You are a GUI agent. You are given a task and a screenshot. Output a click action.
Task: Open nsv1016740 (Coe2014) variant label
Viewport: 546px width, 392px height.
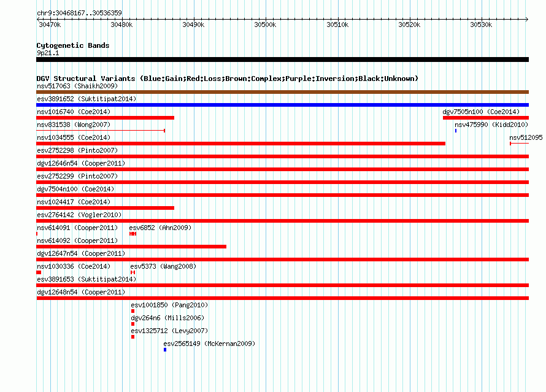(x=74, y=112)
